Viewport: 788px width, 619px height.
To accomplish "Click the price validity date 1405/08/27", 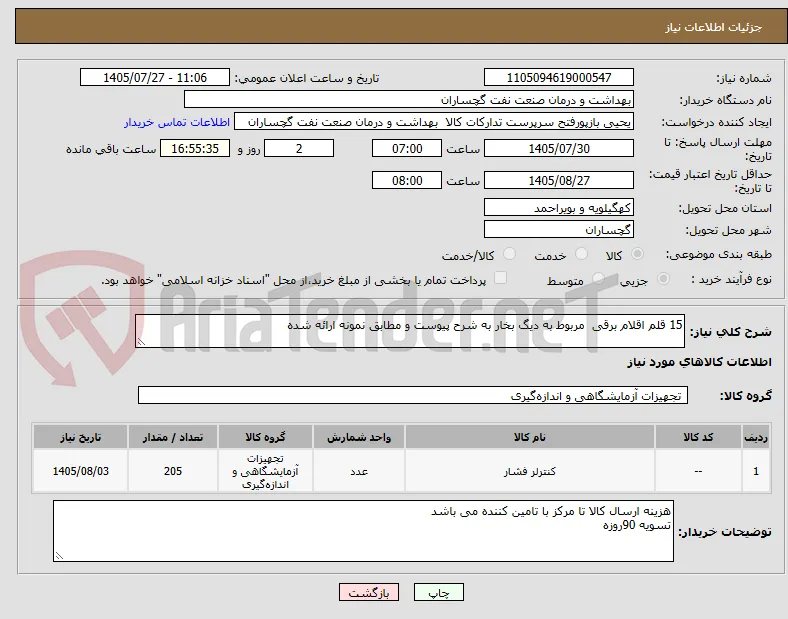I will tap(559, 180).
